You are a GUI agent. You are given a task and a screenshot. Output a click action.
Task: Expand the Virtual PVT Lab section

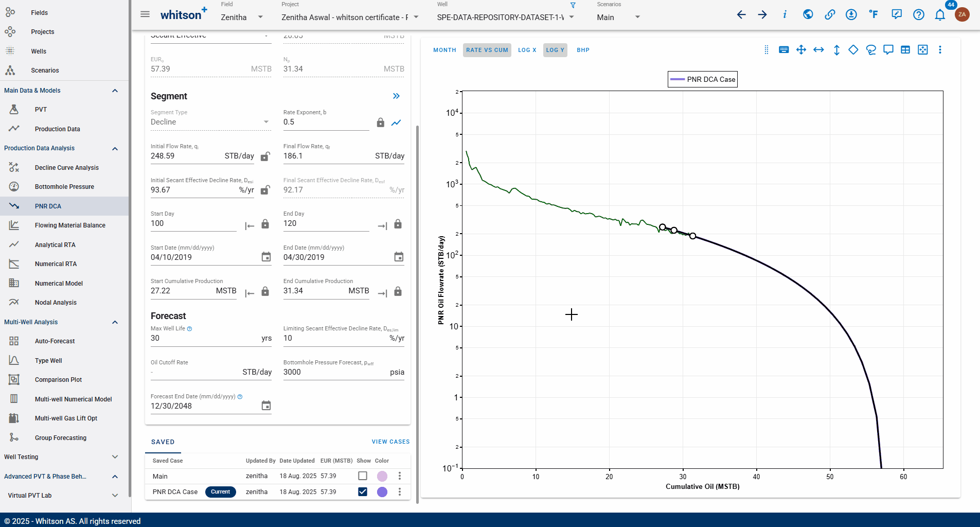tap(115, 496)
